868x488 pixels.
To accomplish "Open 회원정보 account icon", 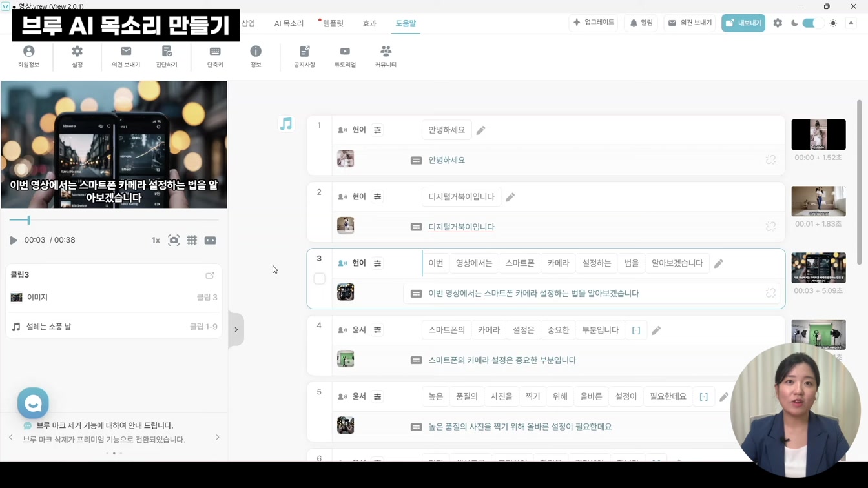I will [28, 56].
